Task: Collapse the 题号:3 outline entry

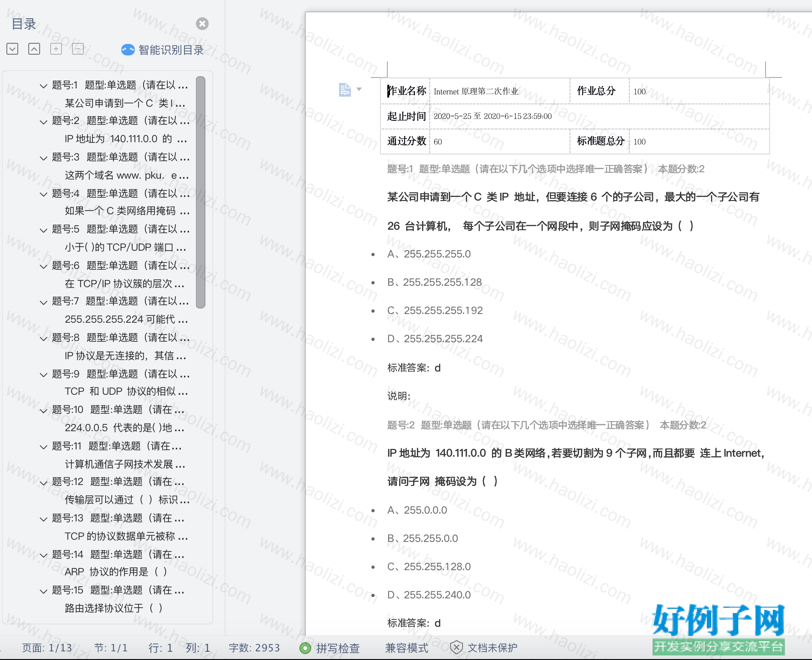Action: (43, 158)
